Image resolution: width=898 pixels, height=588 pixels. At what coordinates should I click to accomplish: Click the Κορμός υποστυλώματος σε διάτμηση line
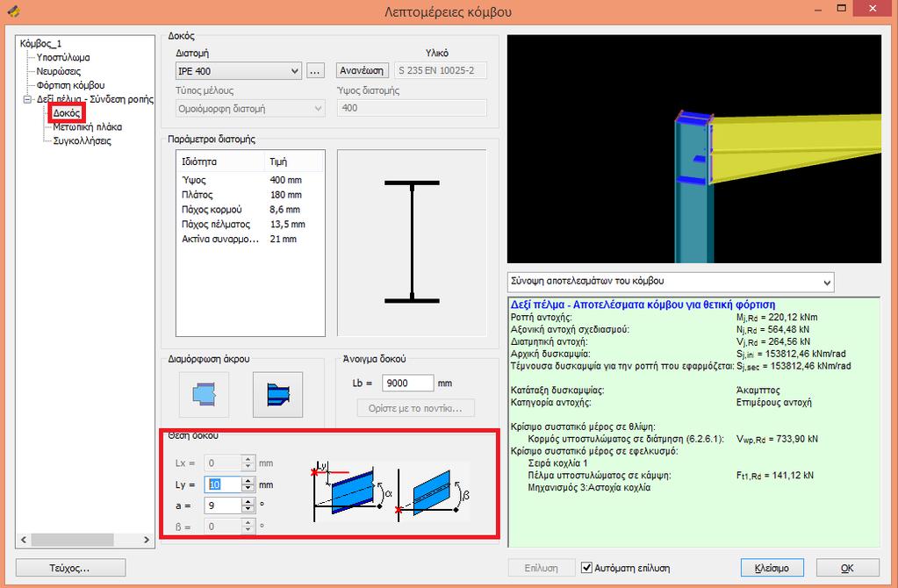coord(673,439)
